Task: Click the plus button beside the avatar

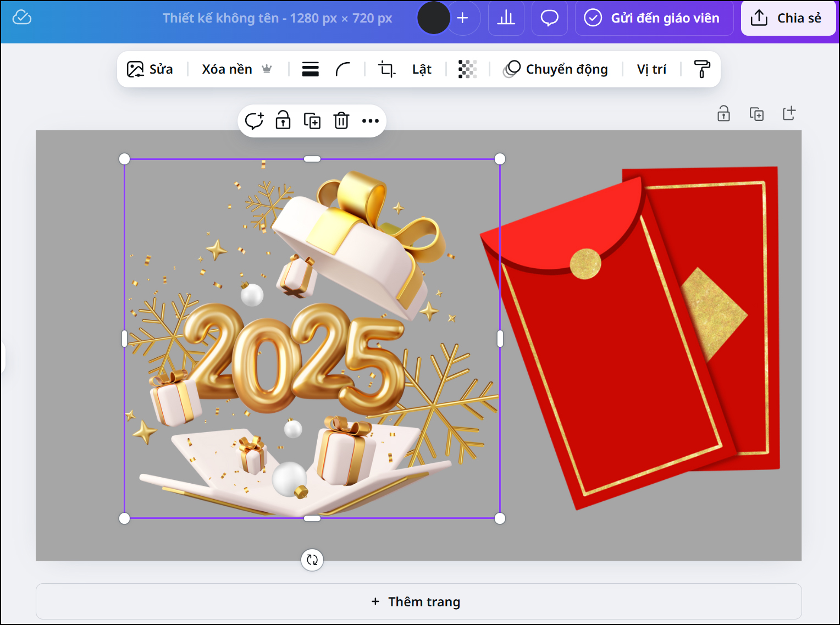Action: pyautogui.click(x=463, y=18)
